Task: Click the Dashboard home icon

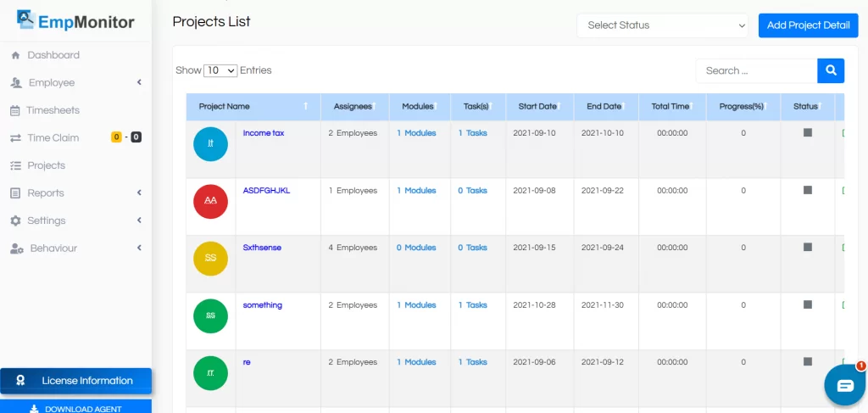Action: [15, 55]
